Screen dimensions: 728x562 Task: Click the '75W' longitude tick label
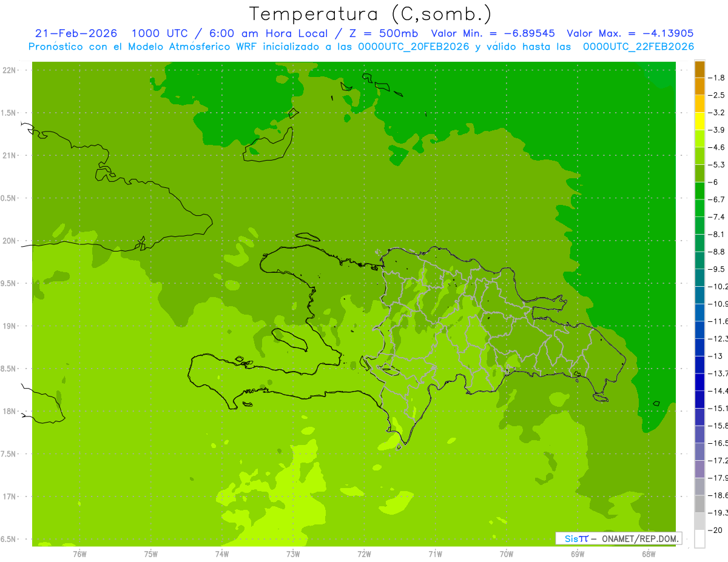point(150,553)
